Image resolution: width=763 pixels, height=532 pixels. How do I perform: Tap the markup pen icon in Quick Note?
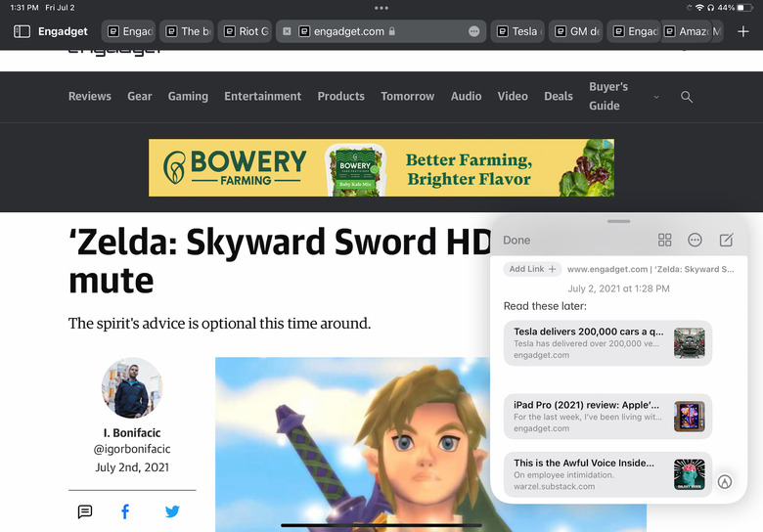pos(725,481)
